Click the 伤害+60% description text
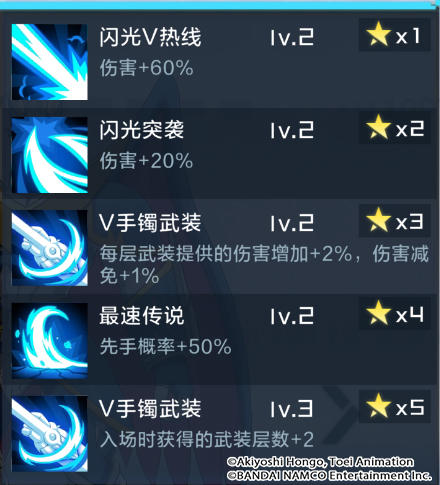440x485 pixels. point(146,68)
